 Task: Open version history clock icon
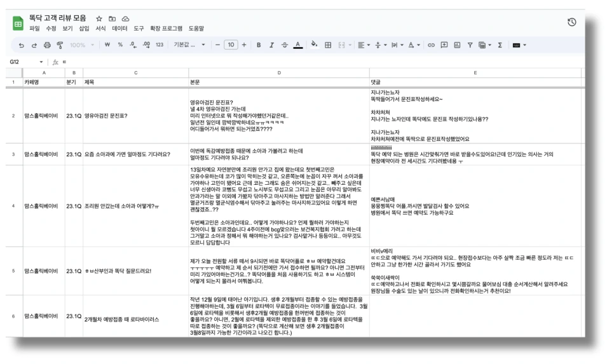[571, 22]
